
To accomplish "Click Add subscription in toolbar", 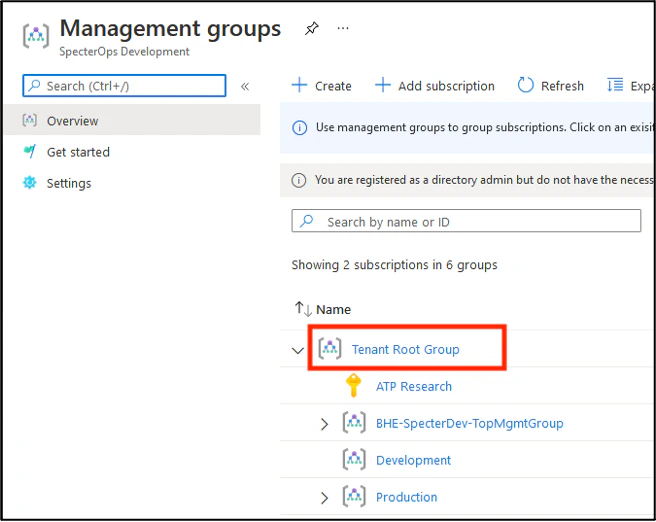I will (434, 86).
